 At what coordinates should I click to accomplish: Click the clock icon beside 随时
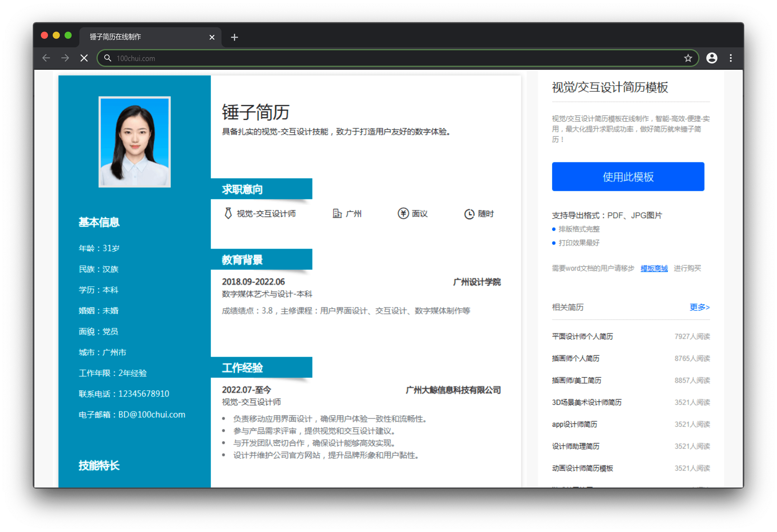tap(469, 214)
